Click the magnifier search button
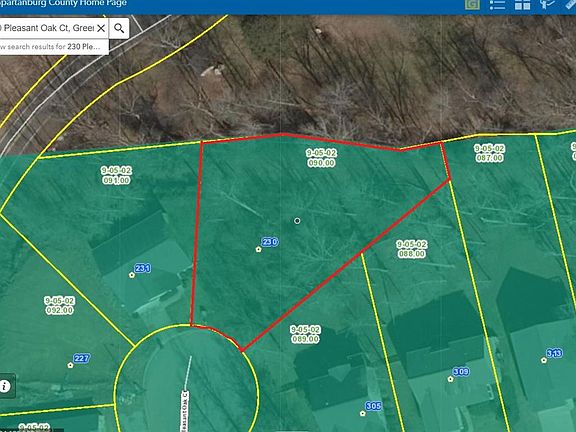The image size is (576, 432). pos(119,28)
